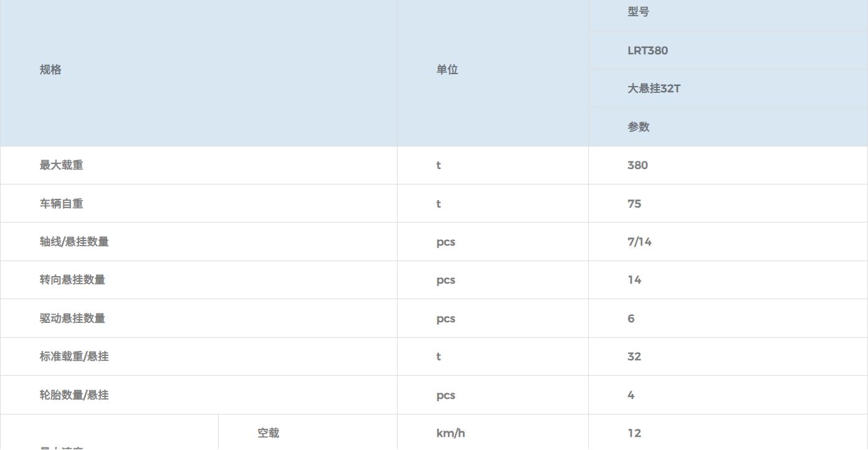Select the 标准载重/悬挂 row label
This screenshot has width=868, height=450.
(74, 357)
